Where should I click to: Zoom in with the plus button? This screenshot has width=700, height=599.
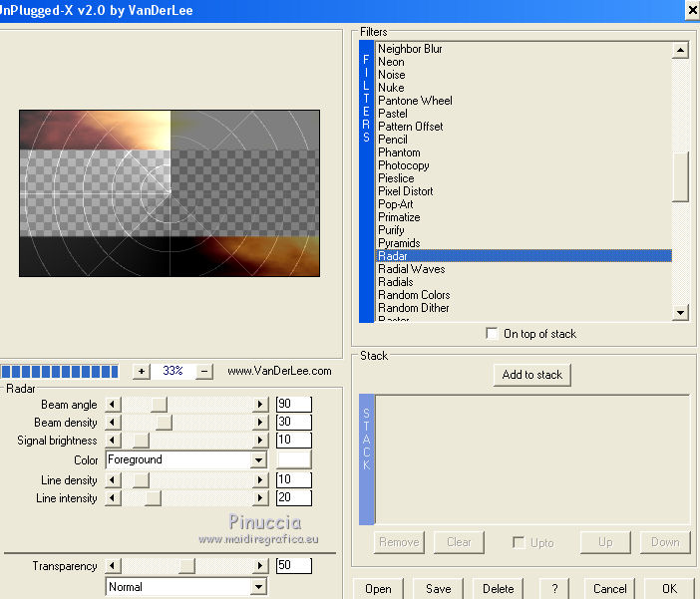tap(141, 371)
